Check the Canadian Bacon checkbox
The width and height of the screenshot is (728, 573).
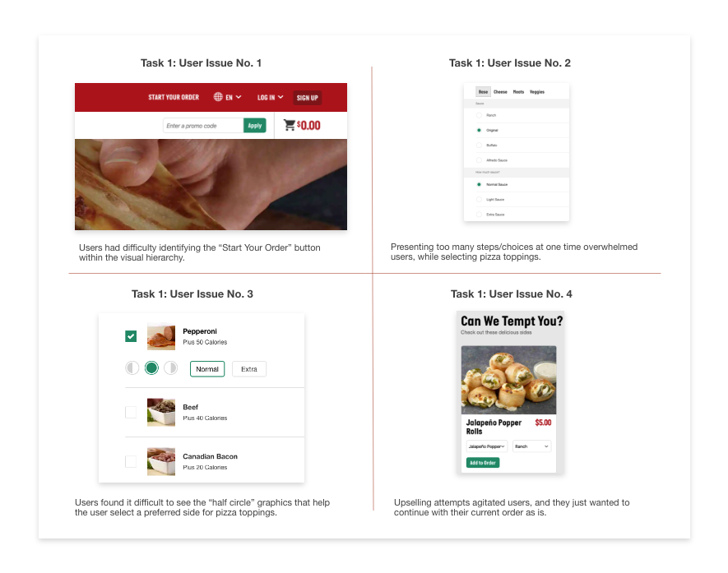(131, 462)
